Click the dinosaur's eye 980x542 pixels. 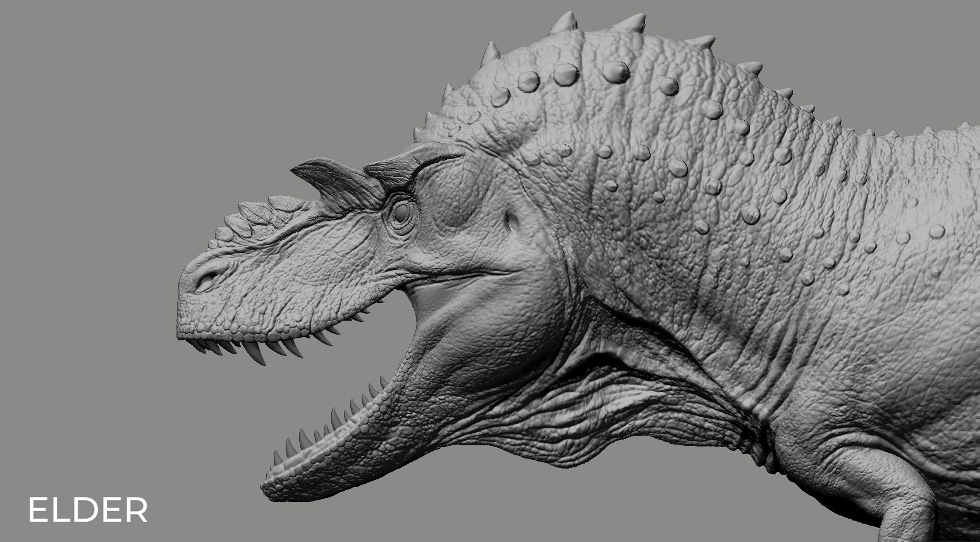[x=401, y=214]
